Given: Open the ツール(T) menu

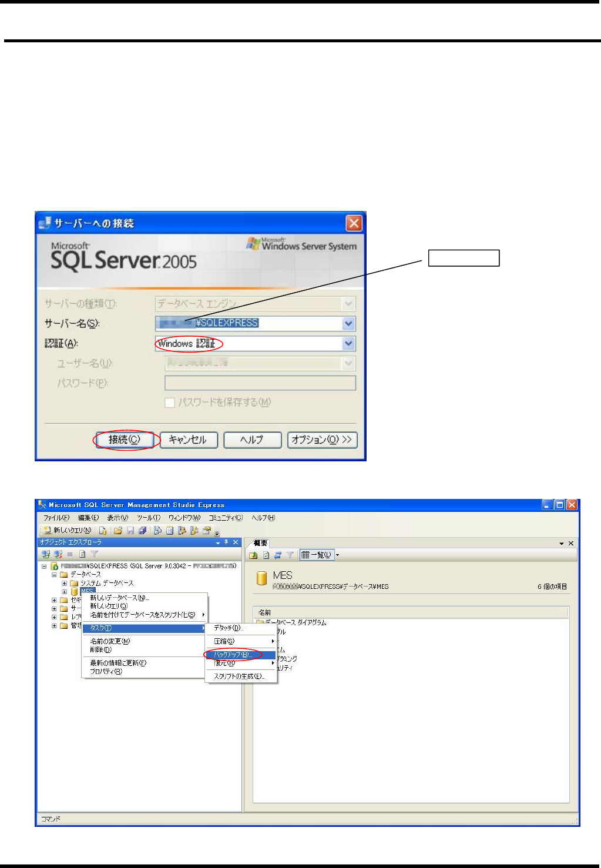Looking at the screenshot, I should [149, 518].
